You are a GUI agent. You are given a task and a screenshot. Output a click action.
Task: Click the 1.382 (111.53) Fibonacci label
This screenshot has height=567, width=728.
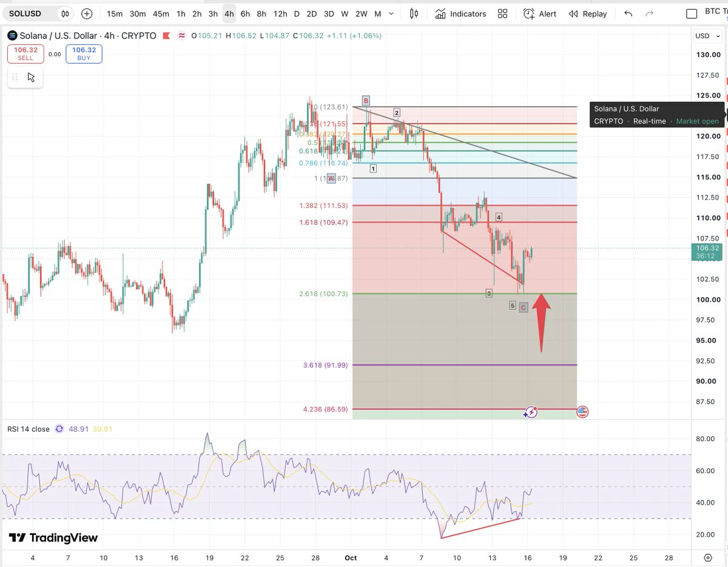click(x=323, y=206)
